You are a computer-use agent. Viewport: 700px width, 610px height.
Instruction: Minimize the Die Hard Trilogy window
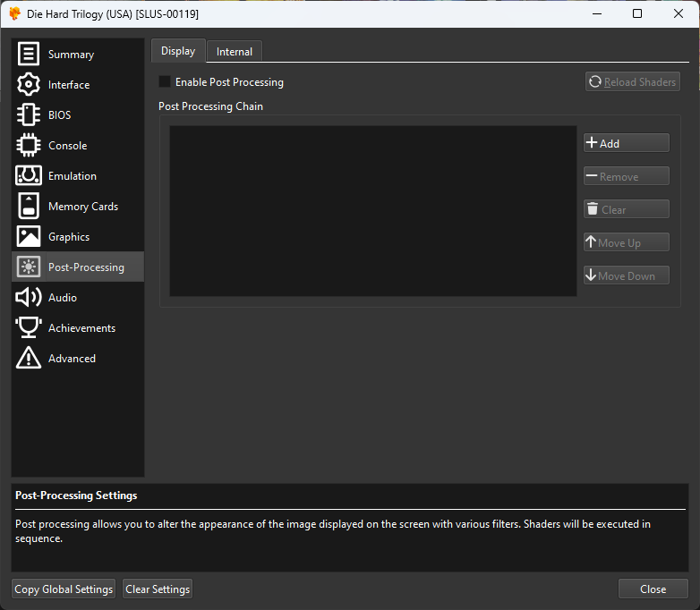(x=597, y=13)
